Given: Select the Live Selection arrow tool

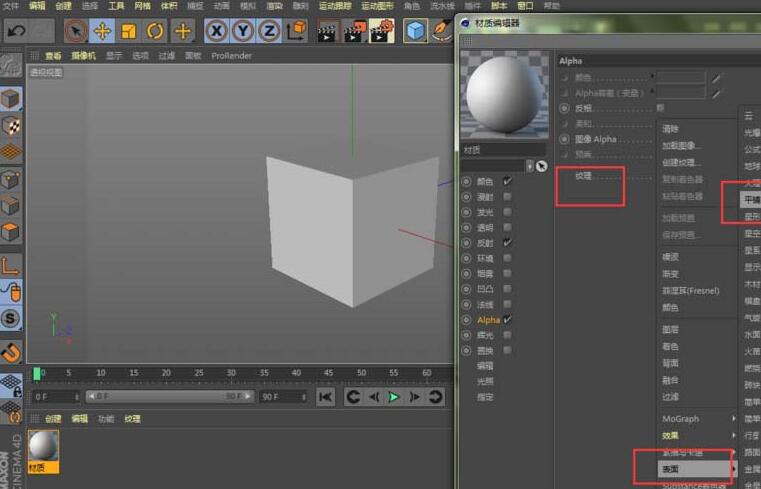Looking at the screenshot, I should pos(76,31).
